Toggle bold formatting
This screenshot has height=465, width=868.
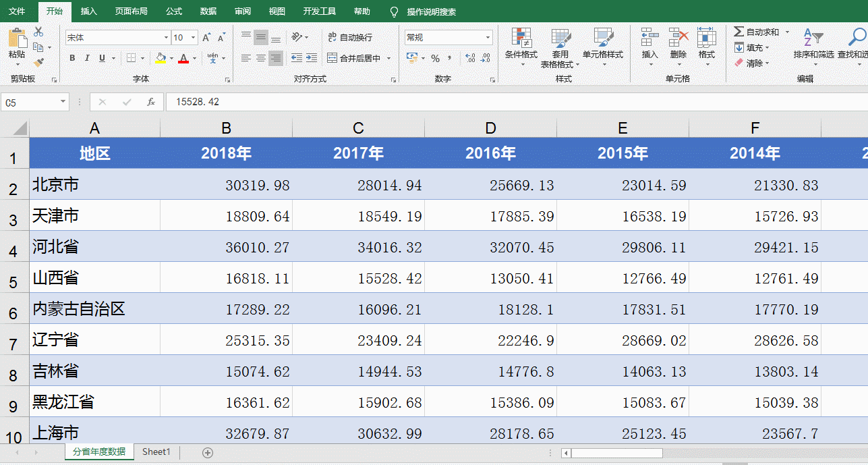pyautogui.click(x=72, y=58)
